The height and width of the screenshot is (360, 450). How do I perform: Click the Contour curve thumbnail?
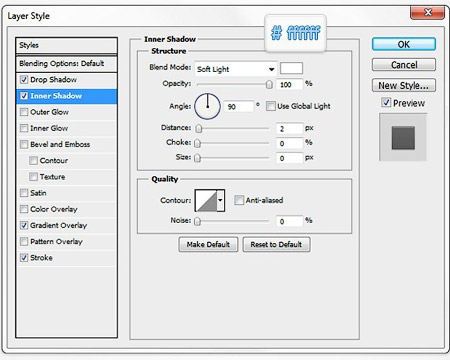(206, 201)
